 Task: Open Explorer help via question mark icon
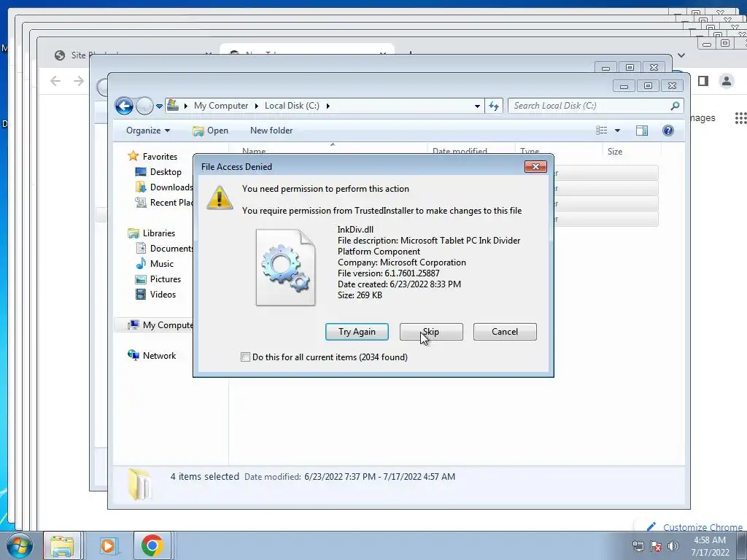point(668,131)
